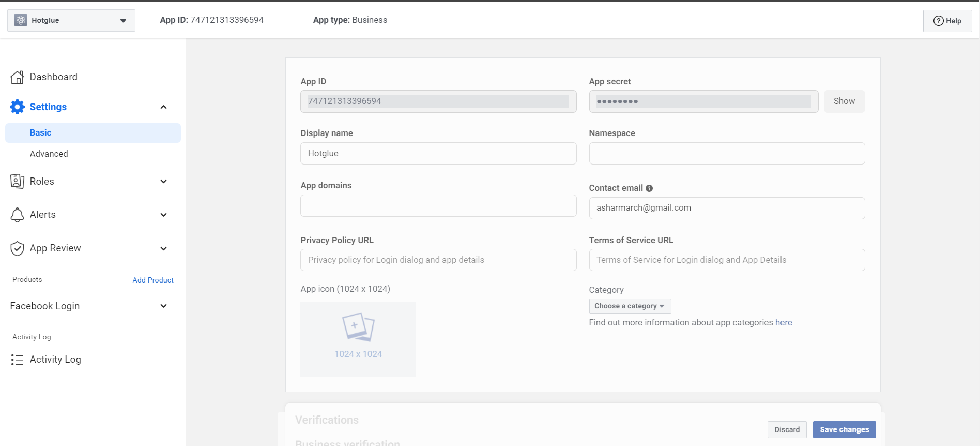980x446 pixels.
Task: Open the App Review menu item
Action: point(55,248)
